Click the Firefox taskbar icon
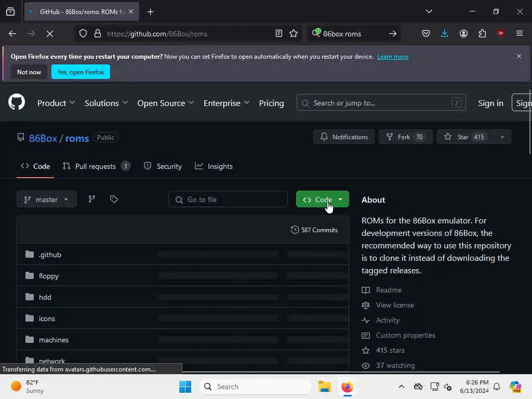This screenshot has width=532, height=399. 347,387
